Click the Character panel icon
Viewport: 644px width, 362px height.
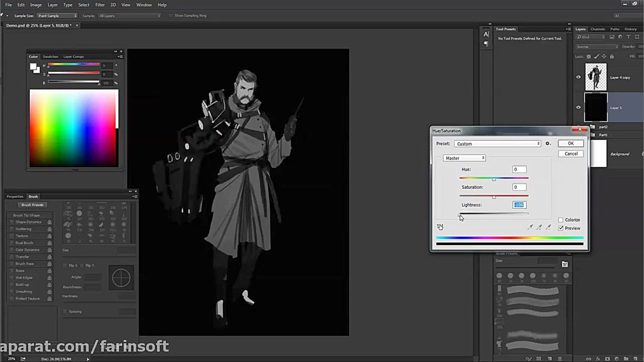tap(486, 34)
